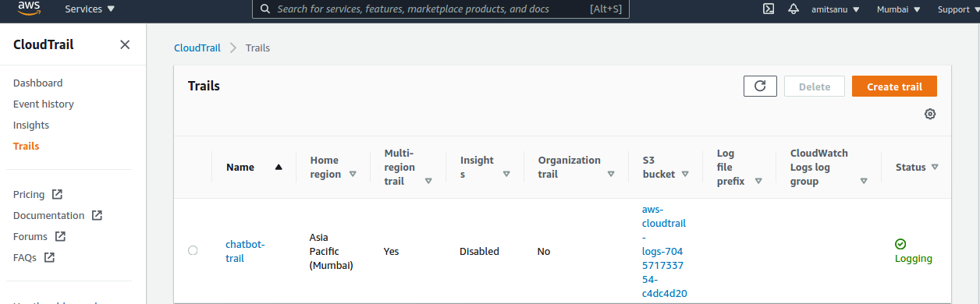The height and width of the screenshot is (304, 980).
Task: Refresh the Trails list
Action: point(761,87)
